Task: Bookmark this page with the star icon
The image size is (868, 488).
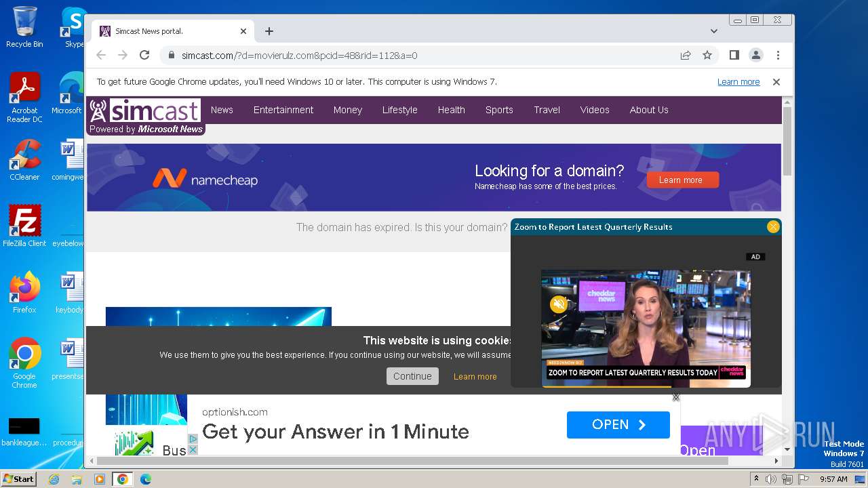Action: coord(707,56)
